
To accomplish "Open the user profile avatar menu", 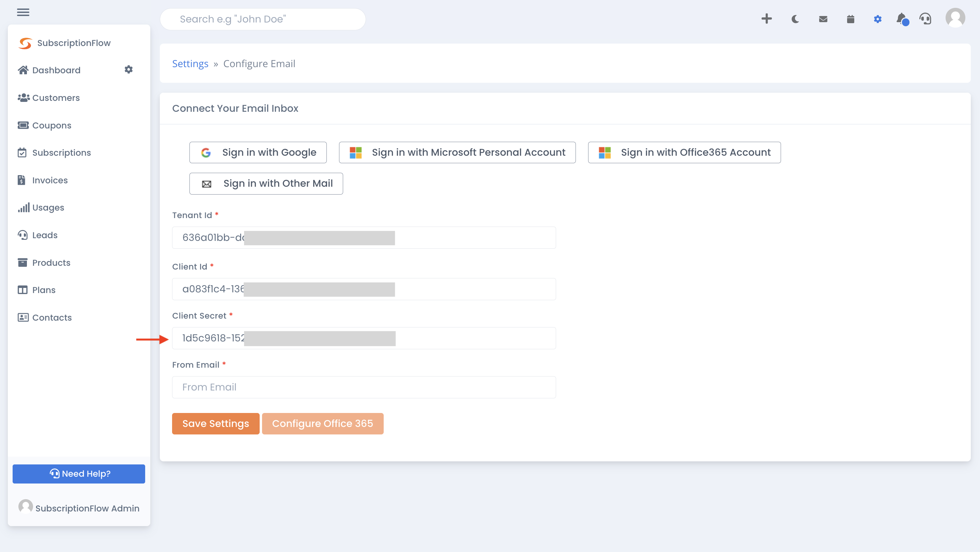I will [x=955, y=18].
